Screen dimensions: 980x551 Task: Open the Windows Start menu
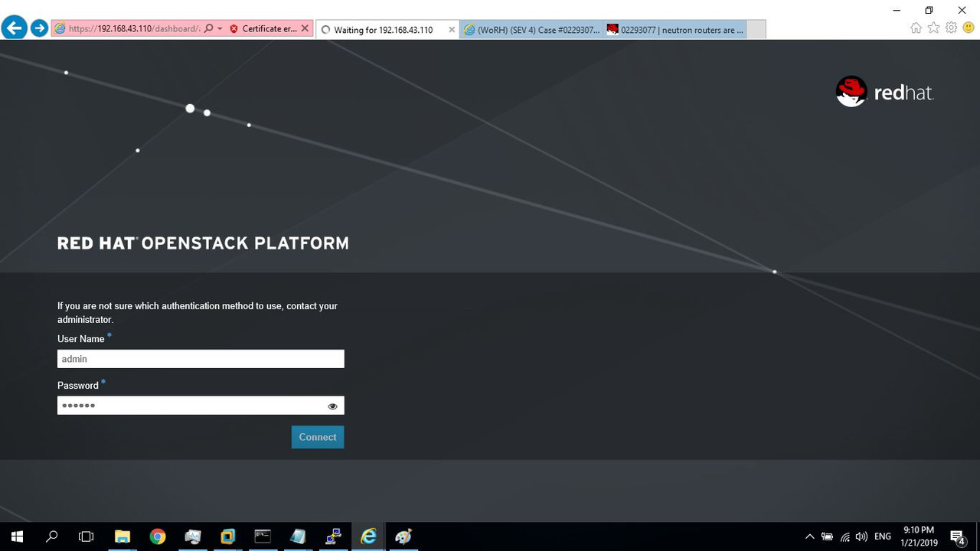coord(17,536)
